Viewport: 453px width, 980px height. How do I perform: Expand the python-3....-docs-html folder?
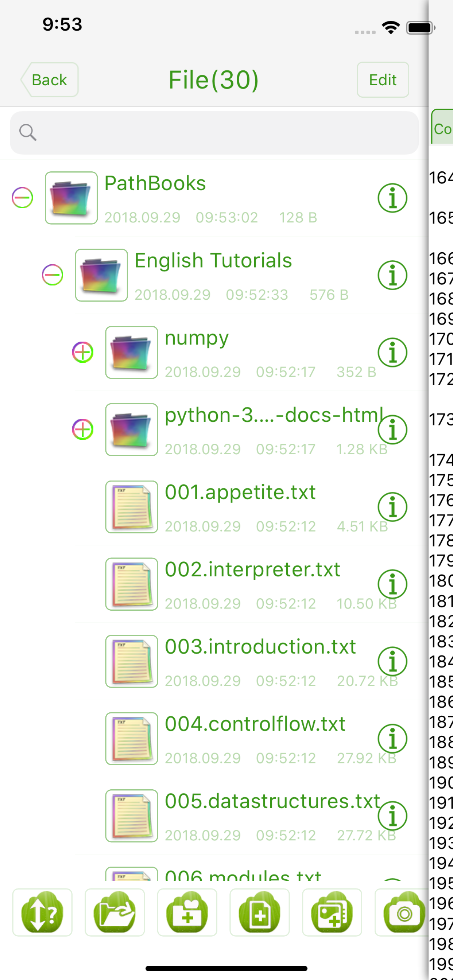tap(82, 429)
